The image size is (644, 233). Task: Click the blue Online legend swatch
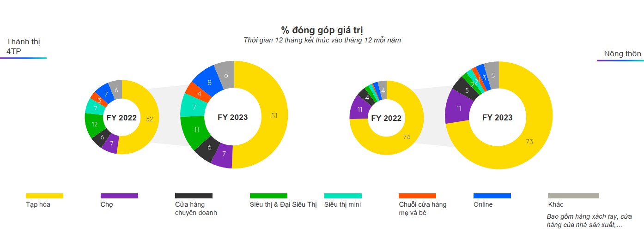(x=492, y=196)
